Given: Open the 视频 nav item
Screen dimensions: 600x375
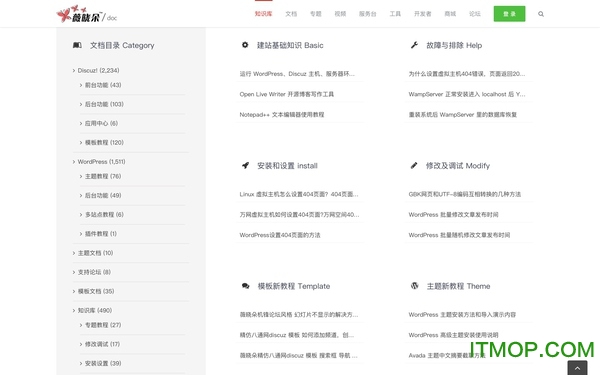Looking at the screenshot, I should (340, 14).
